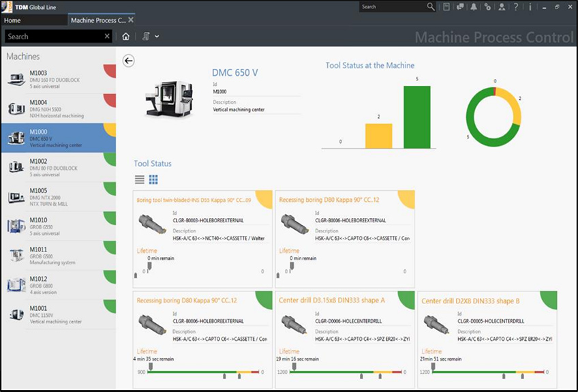
Task: Click the M1000 Id value field
Action: tap(256, 91)
